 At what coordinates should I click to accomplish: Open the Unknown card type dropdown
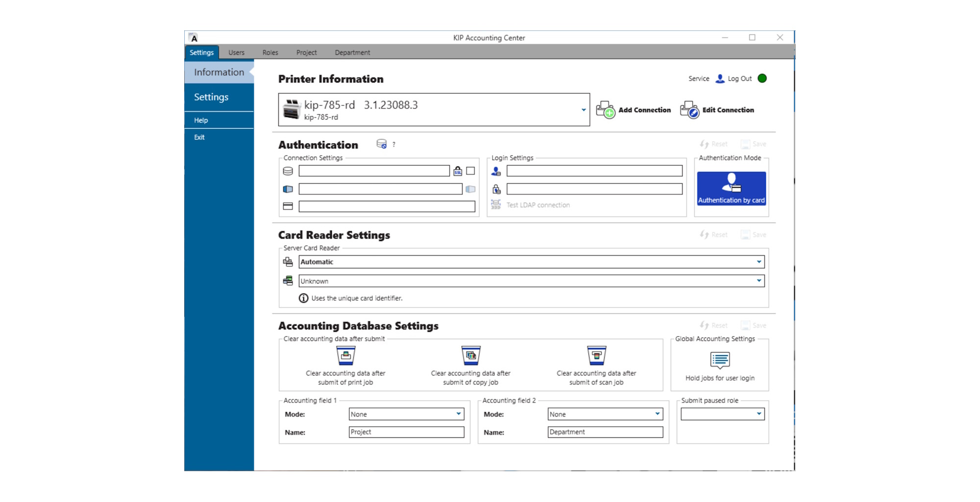(759, 281)
